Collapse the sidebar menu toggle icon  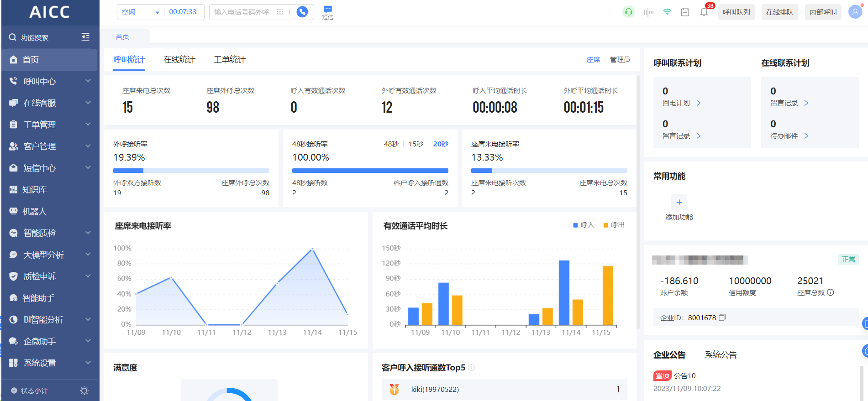85,37
